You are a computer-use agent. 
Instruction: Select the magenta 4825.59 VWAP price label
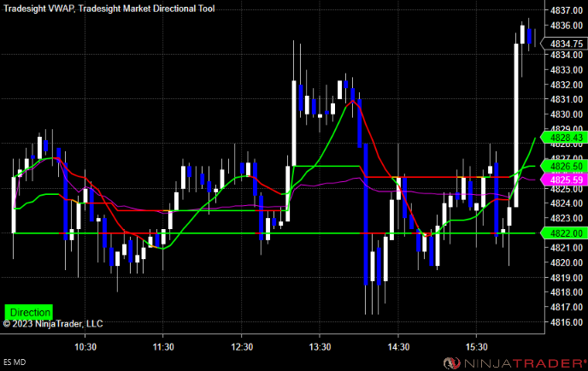tap(564, 180)
